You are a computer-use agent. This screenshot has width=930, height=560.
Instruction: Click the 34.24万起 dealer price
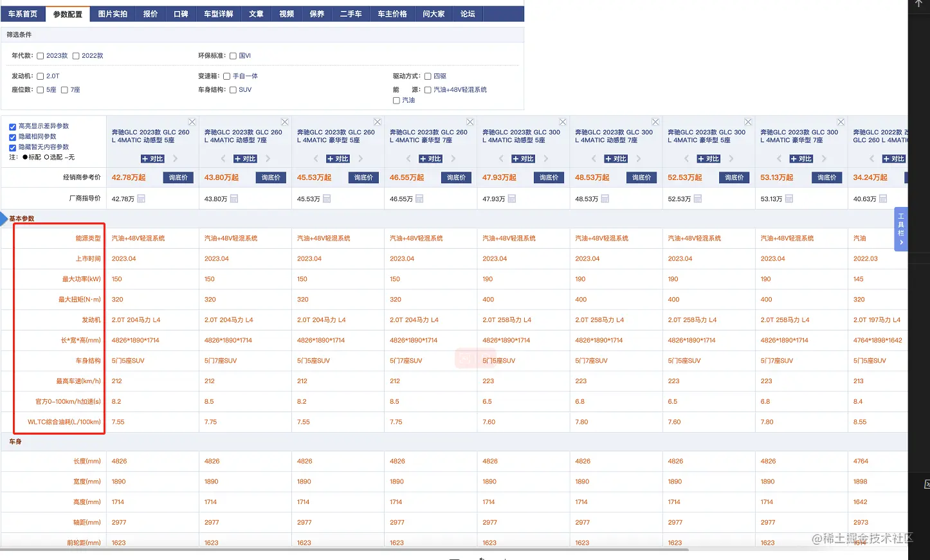[x=870, y=177]
